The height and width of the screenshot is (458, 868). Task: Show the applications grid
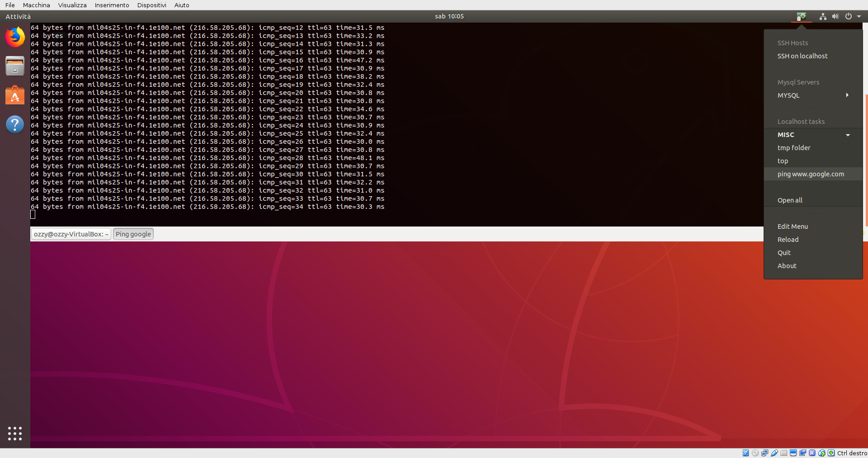pyautogui.click(x=15, y=433)
